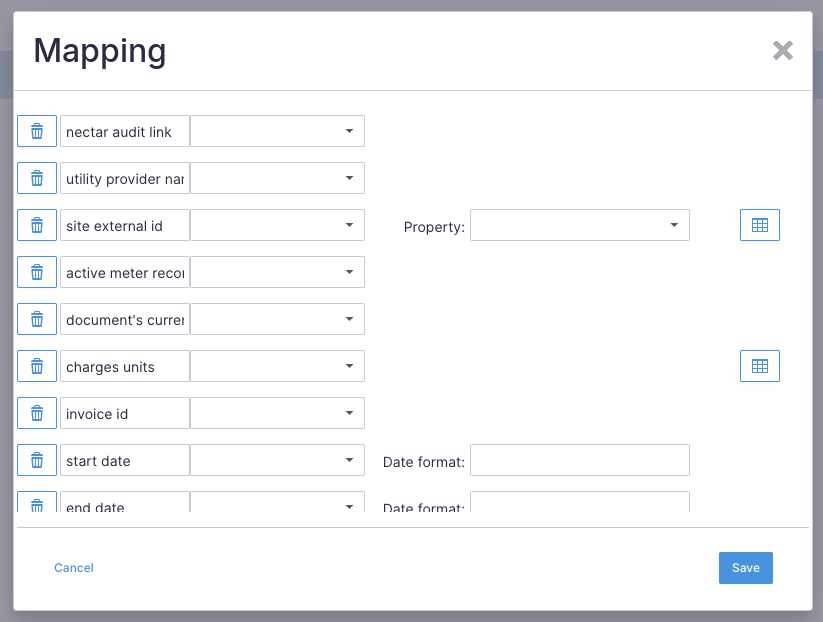
Task: Open table icon for site external id
Action: [x=759, y=225]
